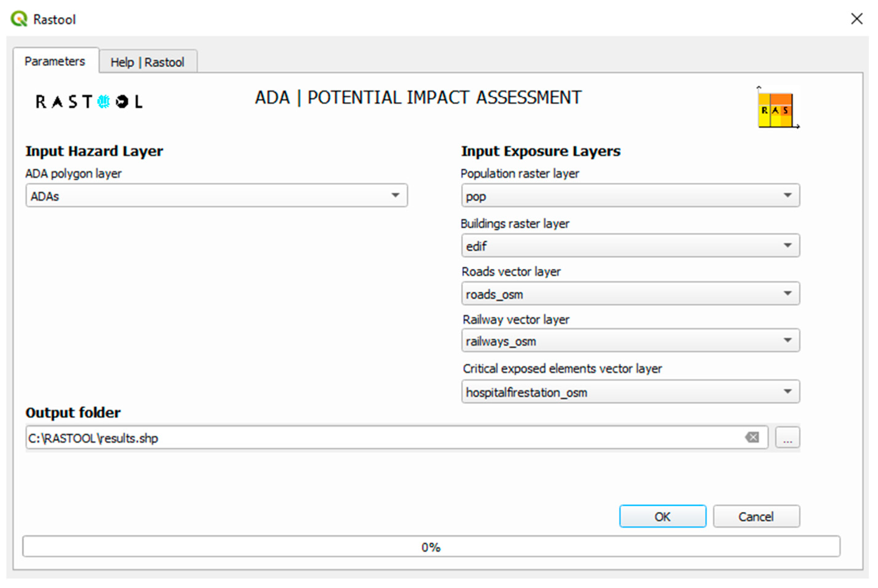Click the 0% progress bar
This screenshot has width=878, height=588.
pyautogui.click(x=431, y=547)
